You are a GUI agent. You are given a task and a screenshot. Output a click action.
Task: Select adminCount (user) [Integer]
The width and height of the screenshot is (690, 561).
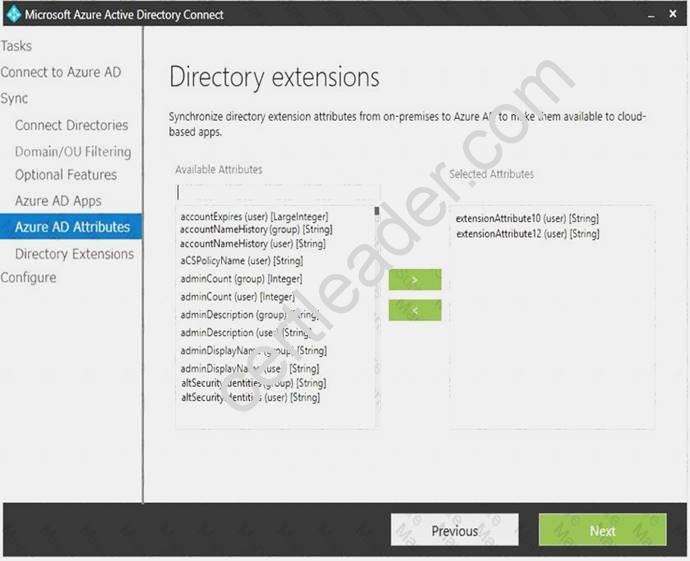click(x=238, y=297)
